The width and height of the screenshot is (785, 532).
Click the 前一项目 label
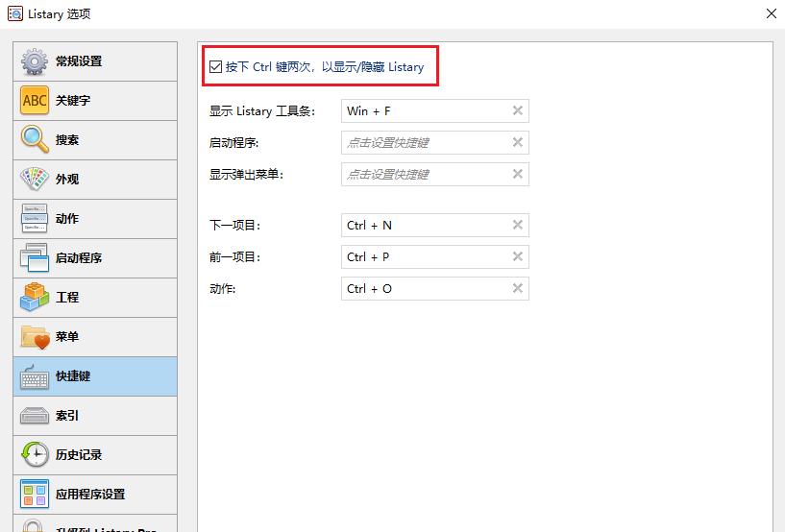pos(234,257)
